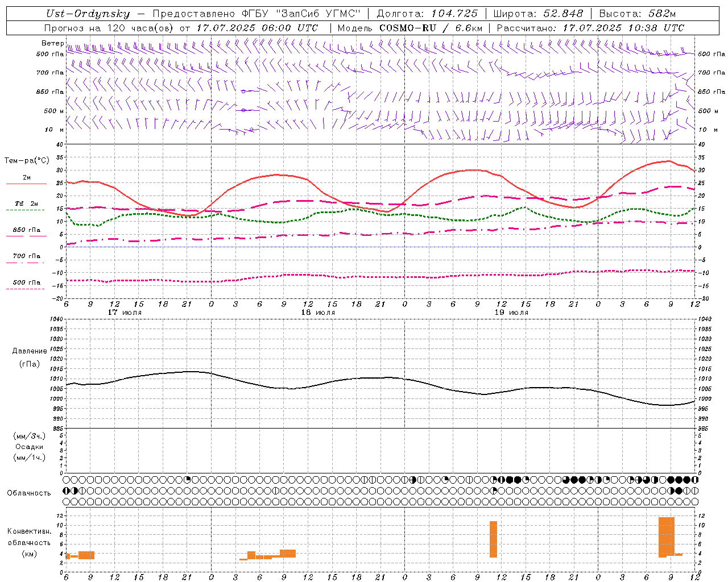Click the (мм/3ч.) precipitation unit label
This screenshot has height=582, width=728.
pyautogui.click(x=30, y=436)
